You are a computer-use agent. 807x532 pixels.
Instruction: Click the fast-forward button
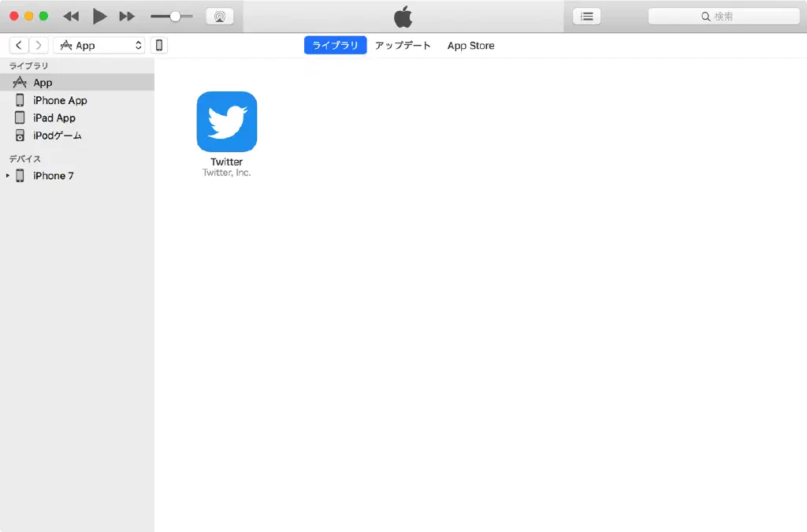[x=126, y=17]
